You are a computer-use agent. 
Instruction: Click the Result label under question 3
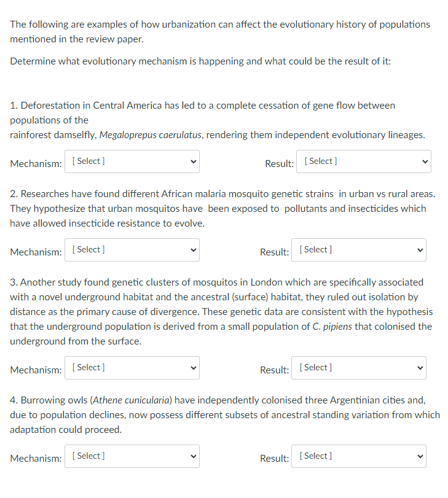(x=275, y=370)
